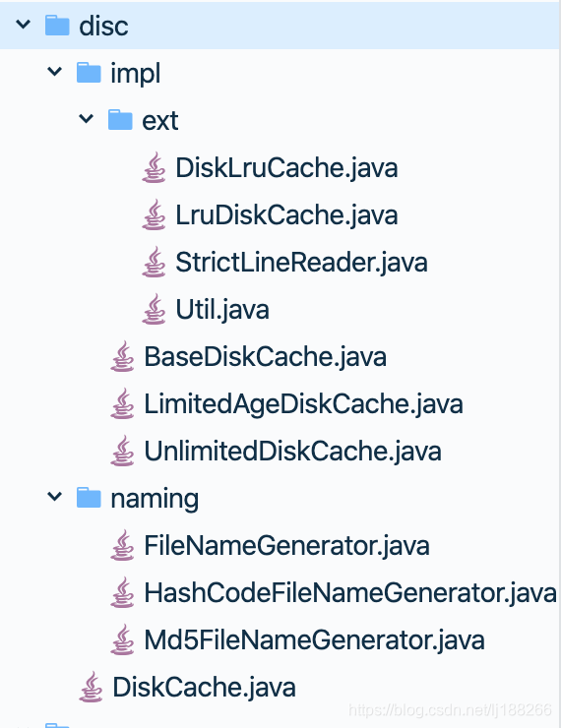The width and height of the screenshot is (561, 728).
Task: Open LruDiskCache.java file
Action: (x=286, y=215)
